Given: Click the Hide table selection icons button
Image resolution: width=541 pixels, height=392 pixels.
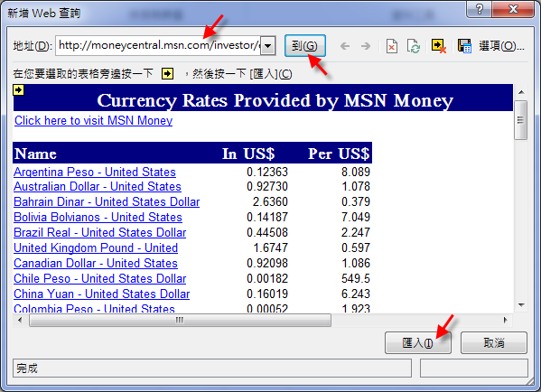Looking at the screenshot, I should (439, 46).
